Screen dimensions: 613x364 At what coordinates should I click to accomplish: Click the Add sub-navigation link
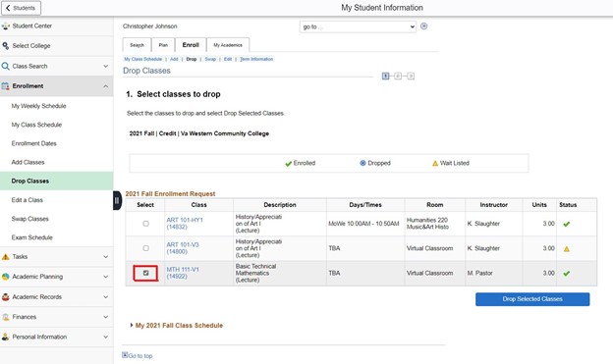point(174,59)
